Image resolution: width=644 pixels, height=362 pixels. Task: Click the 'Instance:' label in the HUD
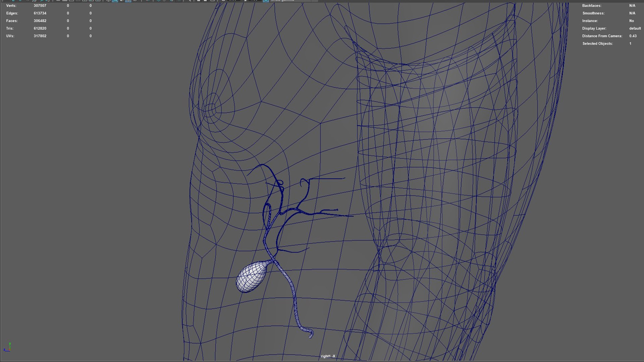(590, 21)
